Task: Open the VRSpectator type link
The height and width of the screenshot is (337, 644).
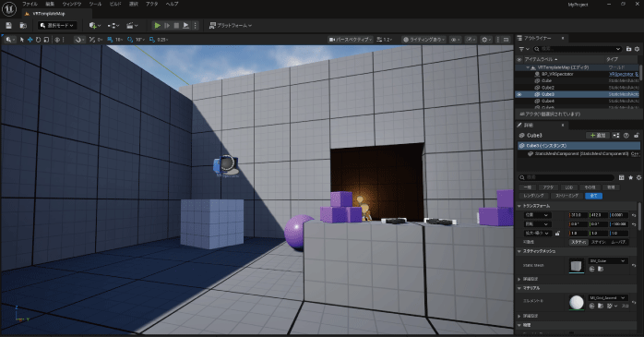Action: [x=624, y=75]
